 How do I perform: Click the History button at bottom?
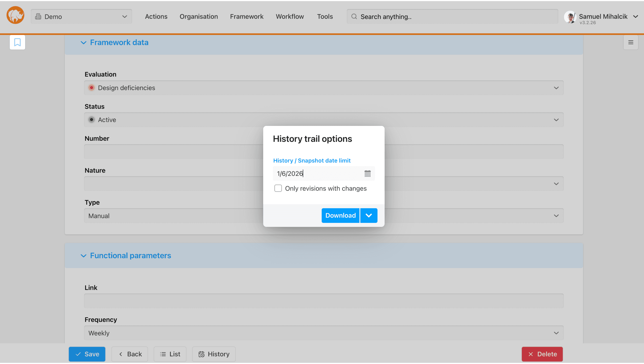pyautogui.click(x=214, y=354)
